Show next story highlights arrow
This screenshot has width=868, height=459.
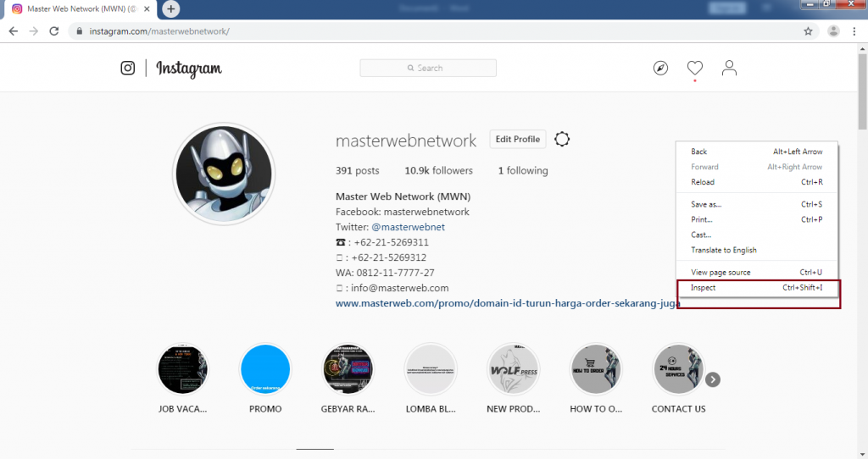click(713, 380)
